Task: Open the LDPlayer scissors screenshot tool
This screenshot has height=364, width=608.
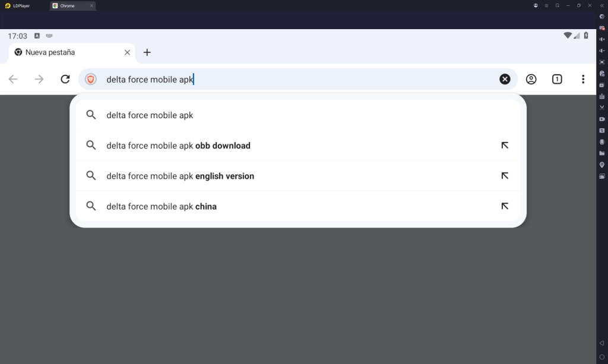Action: tap(602, 107)
